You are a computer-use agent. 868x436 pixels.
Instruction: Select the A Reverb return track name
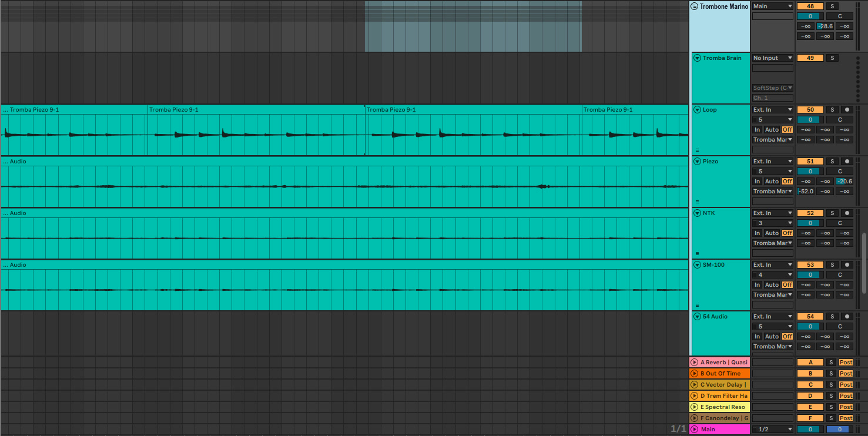pos(724,363)
